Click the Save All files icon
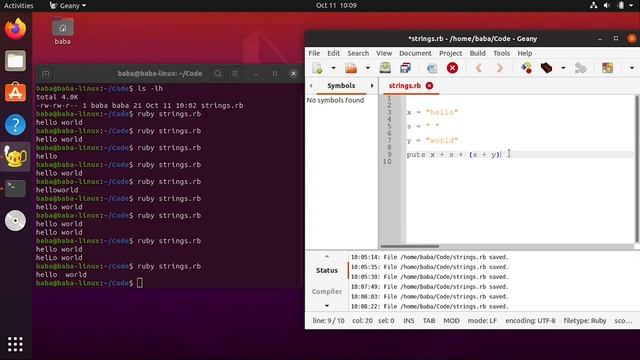The height and width of the screenshot is (360, 640). click(x=405, y=68)
